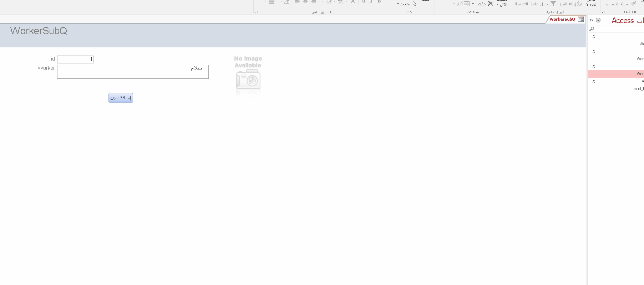Click the navigation pane search magnifier icon
Image resolution: width=644 pixels, height=285 pixels.
pyautogui.click(x=592, y=29)
